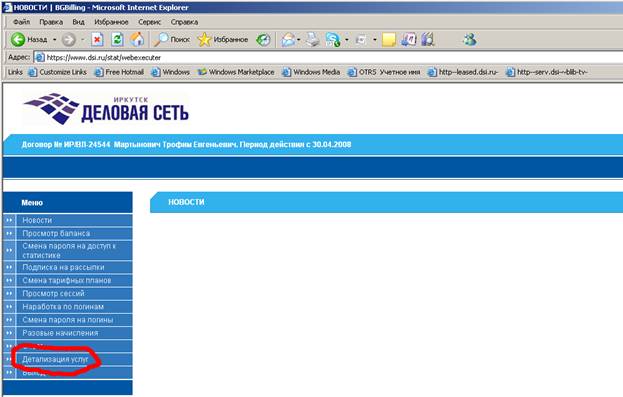Open the Избранное menu in menu bar
The height and width of the screenshot is (397, 623).
tap(111, 22)
